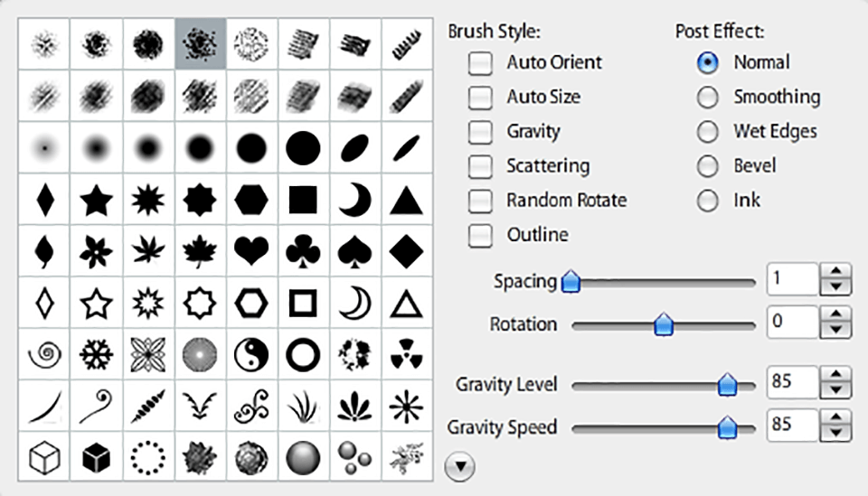Increase Rotation with the up arrow
The image size is (868, 496).
[835, 314]
